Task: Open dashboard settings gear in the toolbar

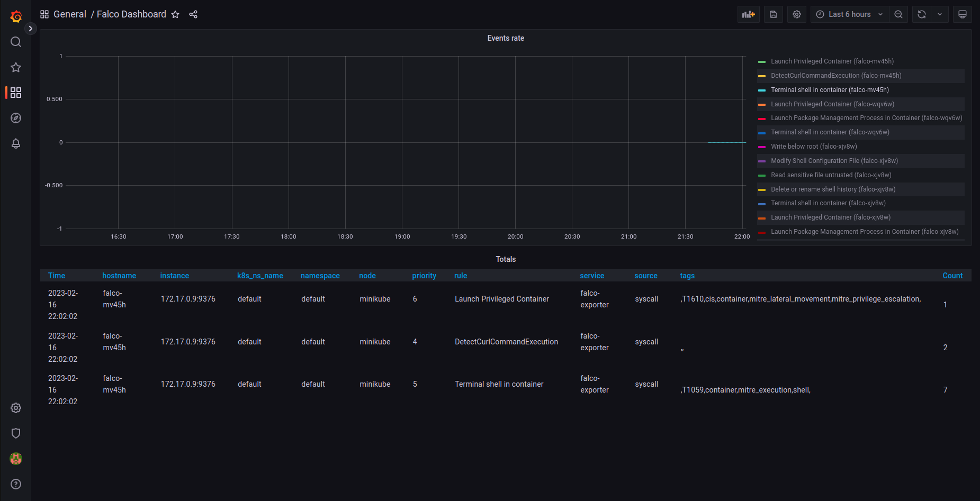Action: click(797, 14)
